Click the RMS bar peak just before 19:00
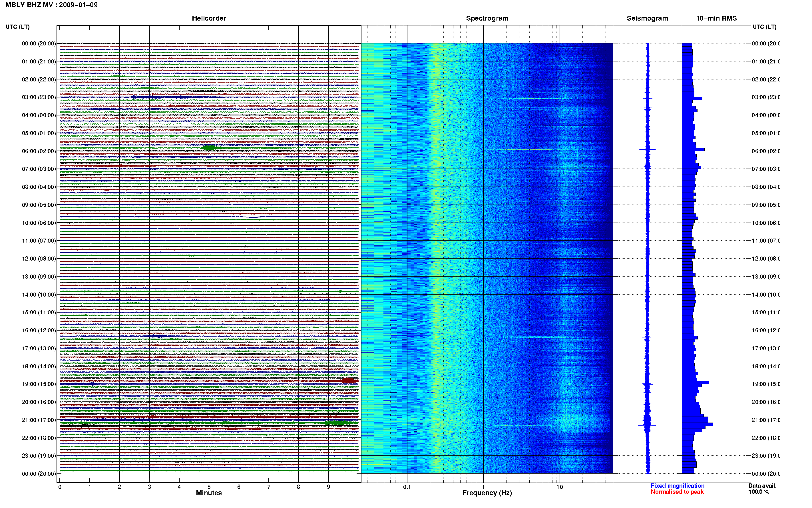812x508 pixels. point(696,382)
